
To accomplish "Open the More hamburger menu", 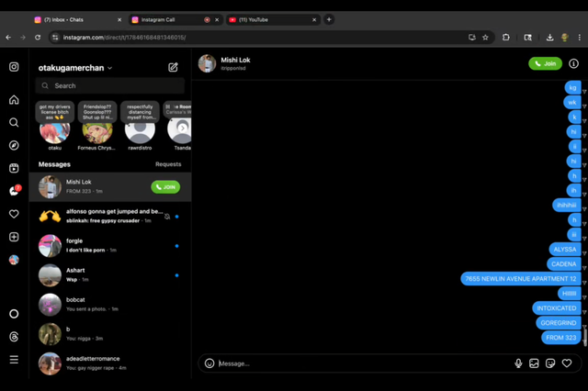I will (14, 360).
